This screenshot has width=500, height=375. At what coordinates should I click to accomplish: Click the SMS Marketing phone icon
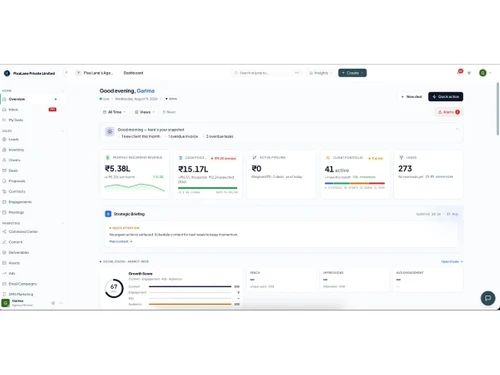(x=4, y=294)
